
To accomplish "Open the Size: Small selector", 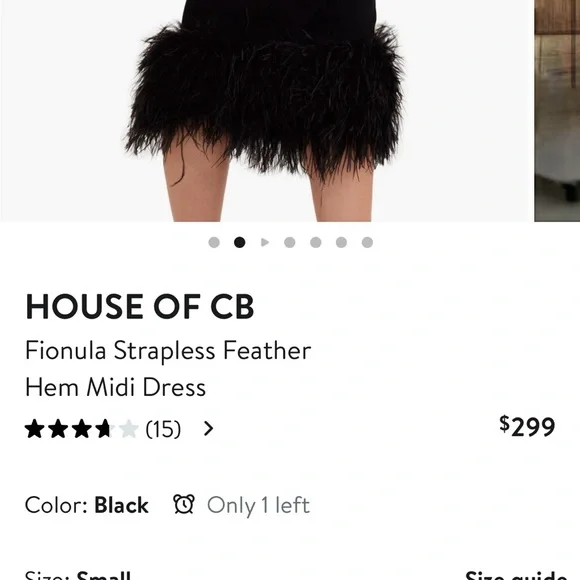I will [78, 575].
